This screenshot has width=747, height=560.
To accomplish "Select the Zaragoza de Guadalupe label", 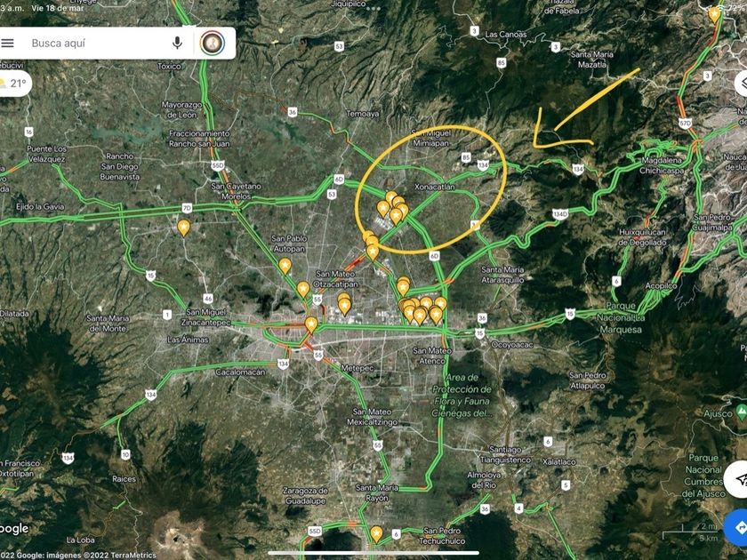I will pyautogui.click(x=305, y=495).
